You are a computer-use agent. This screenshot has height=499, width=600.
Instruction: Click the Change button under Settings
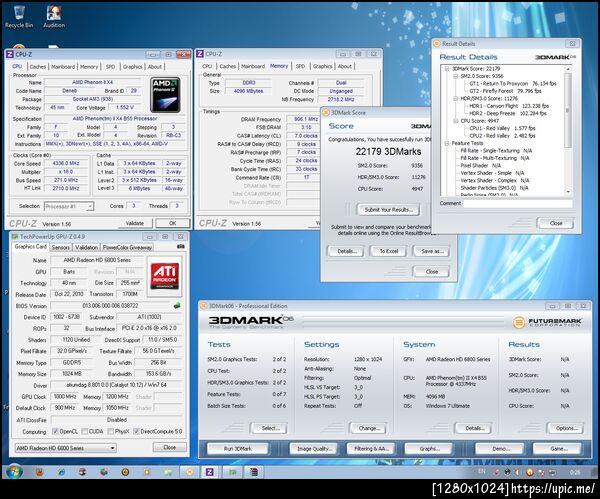click(368, 428)
